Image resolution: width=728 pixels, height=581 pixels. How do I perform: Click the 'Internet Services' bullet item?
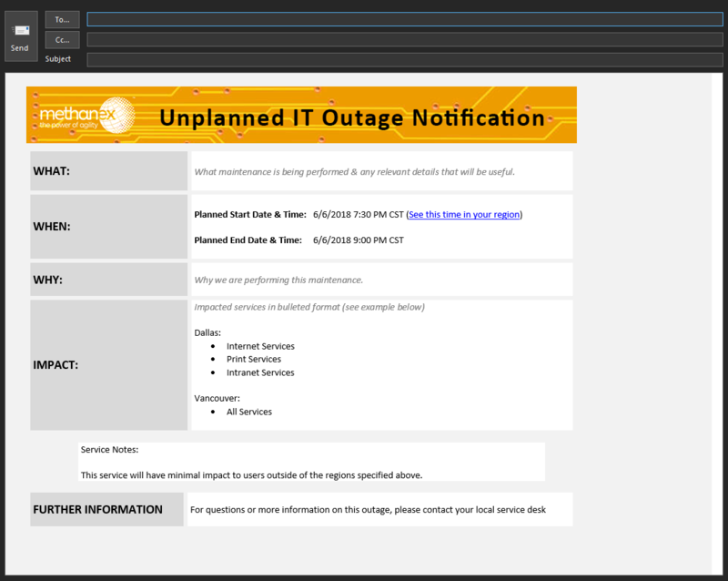coord(260,346)
